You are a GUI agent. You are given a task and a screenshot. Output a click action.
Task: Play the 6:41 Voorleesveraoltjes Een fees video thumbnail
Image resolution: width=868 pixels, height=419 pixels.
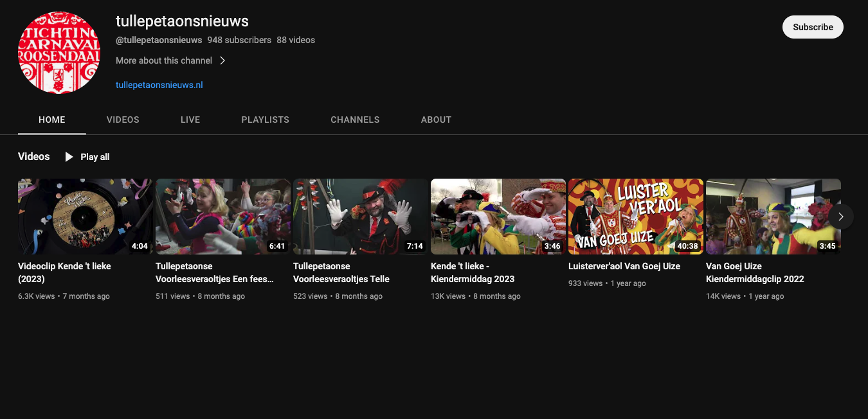(222, 217)
